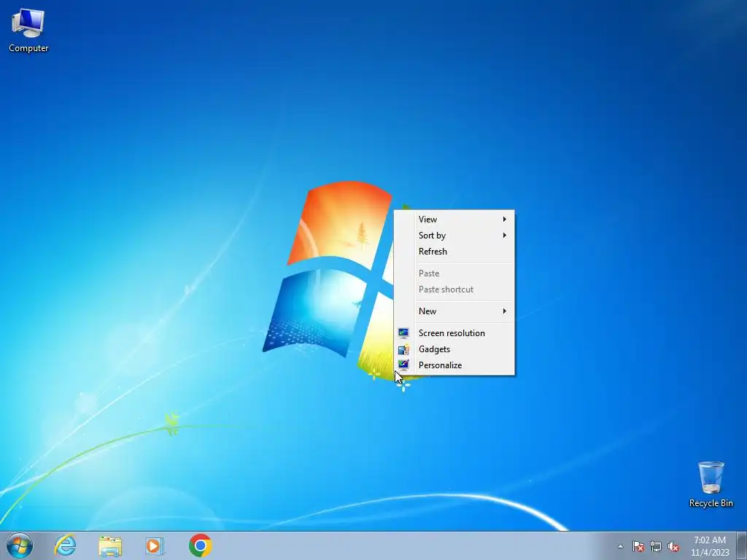Click the muted volume speaker icon
The width and height of the screenshot is (747, 560).
pyautogui.click(x=673, y=546)
